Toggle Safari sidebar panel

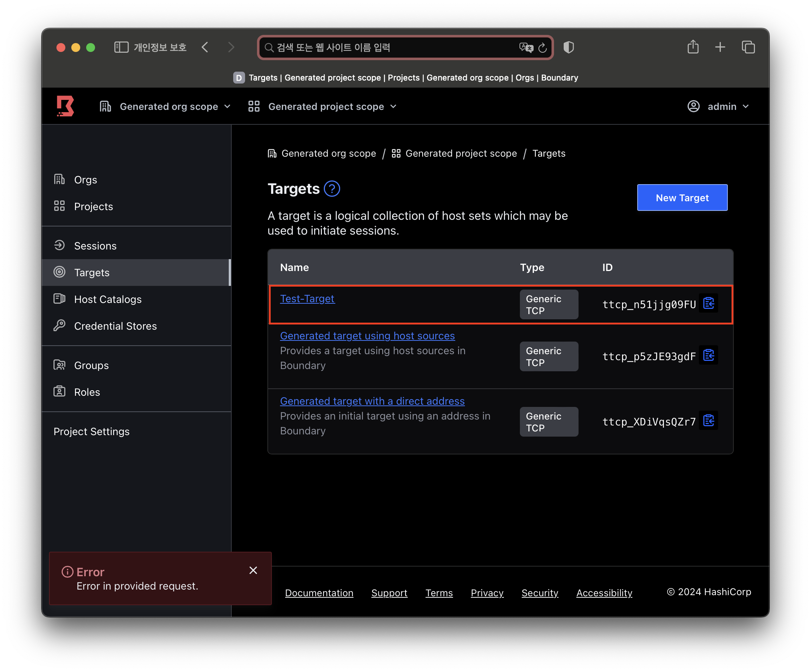(x=121, y=48)
